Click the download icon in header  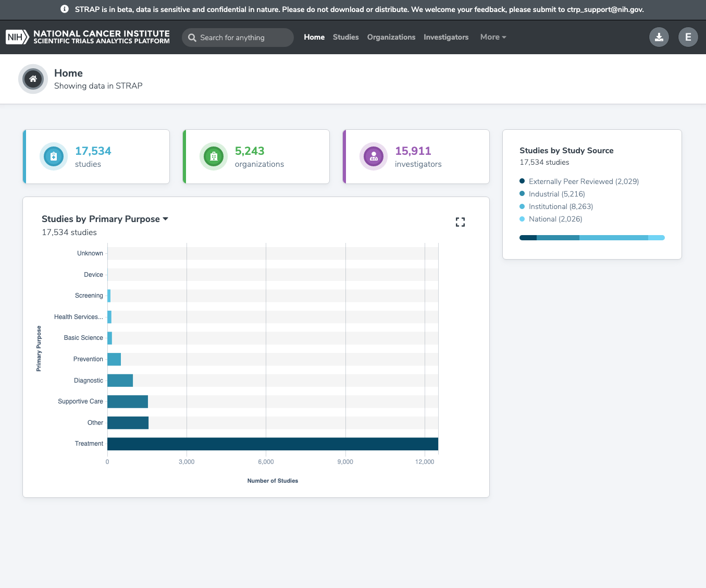[x=659, y=37]
